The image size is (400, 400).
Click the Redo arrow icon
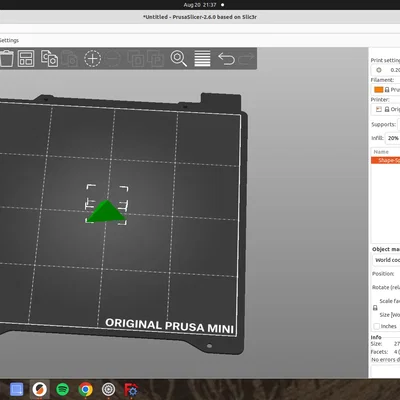point(247,59)
